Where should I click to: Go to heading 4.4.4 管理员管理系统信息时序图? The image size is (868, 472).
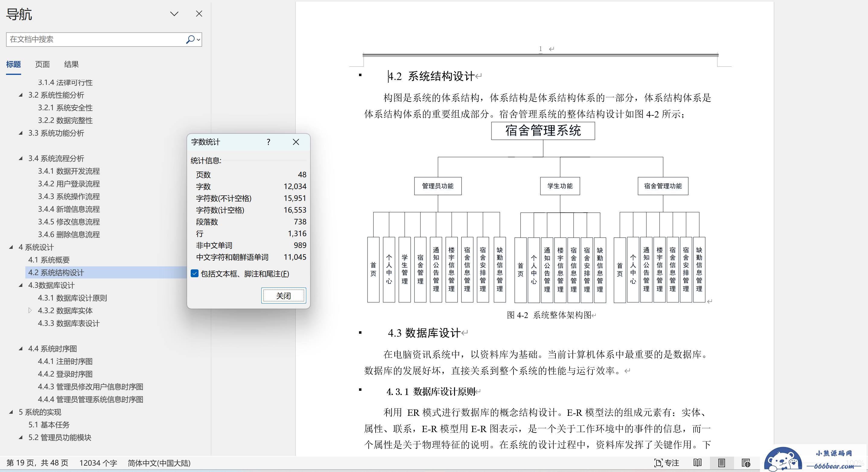point(90,400)
